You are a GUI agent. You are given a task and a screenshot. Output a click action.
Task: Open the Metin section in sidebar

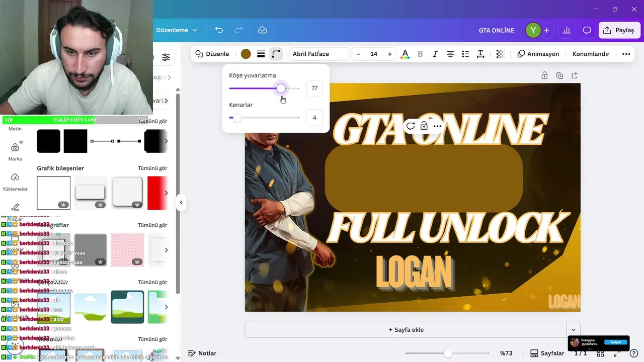[x=15, y=129]
